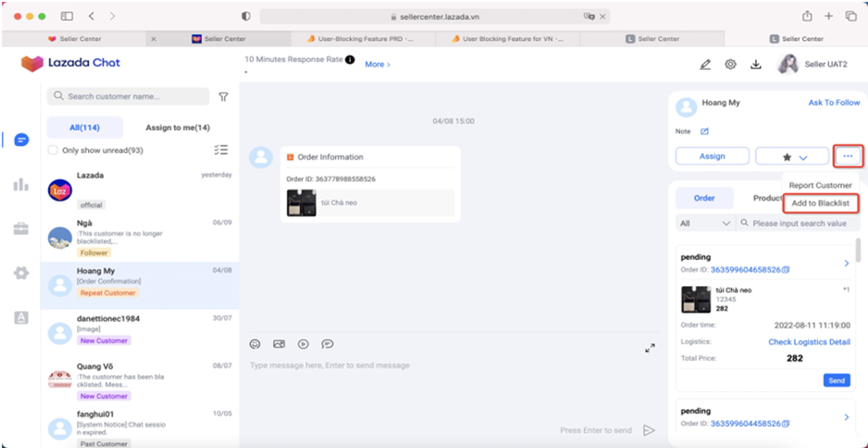Open the emoji picker icon
Image resolution: width=868 pixels, height=448 pixels.
point(255,344)
